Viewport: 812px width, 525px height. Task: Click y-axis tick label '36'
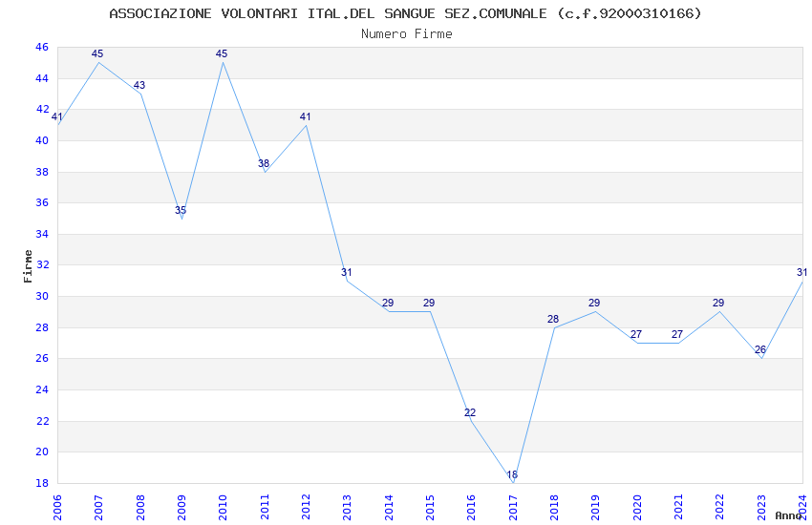pyautogui.click(x=42, y=202)
